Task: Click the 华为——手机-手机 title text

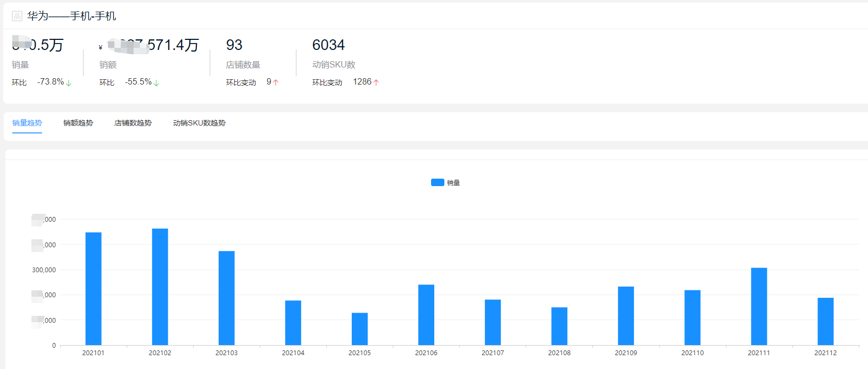Action: tap(72, 16)
